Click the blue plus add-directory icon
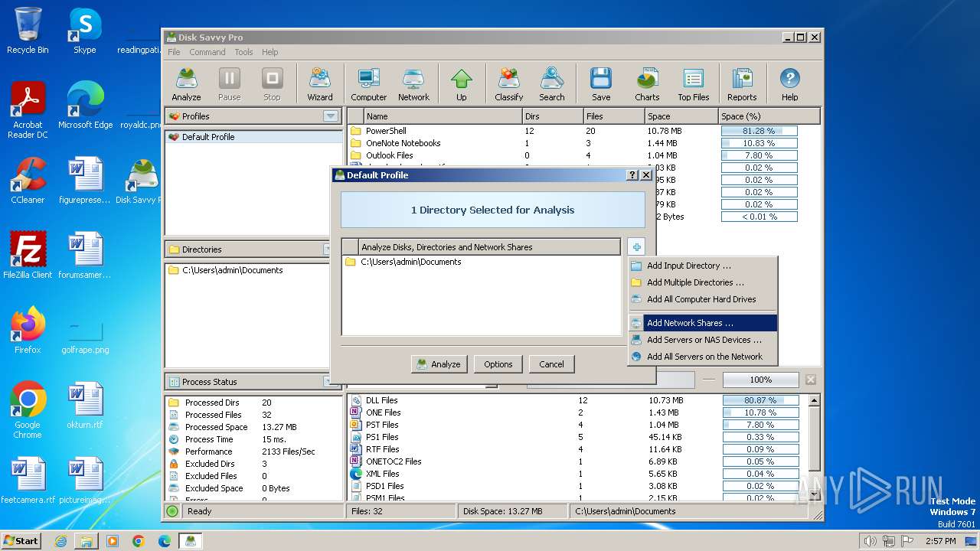The image size is (980, 551). (636, 246)
